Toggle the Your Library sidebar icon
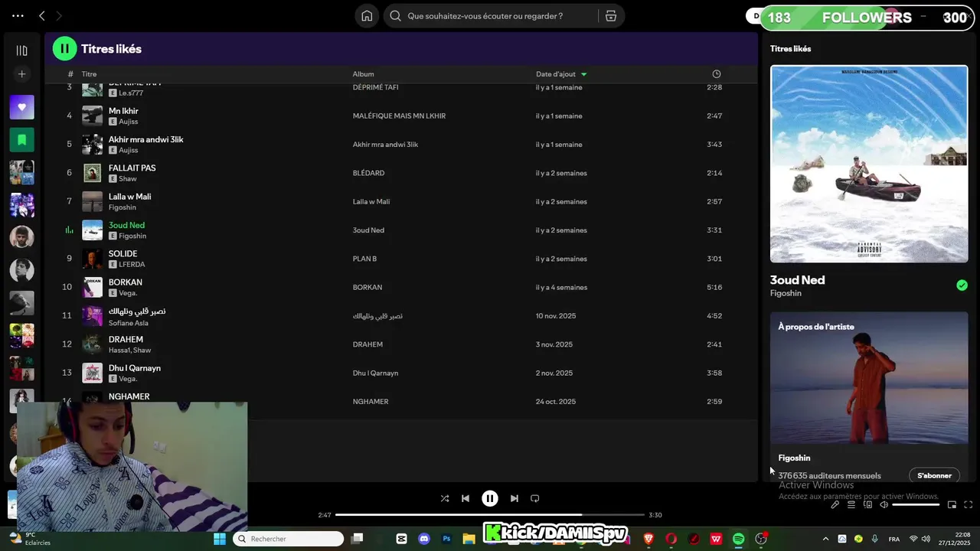 [21, 51]
